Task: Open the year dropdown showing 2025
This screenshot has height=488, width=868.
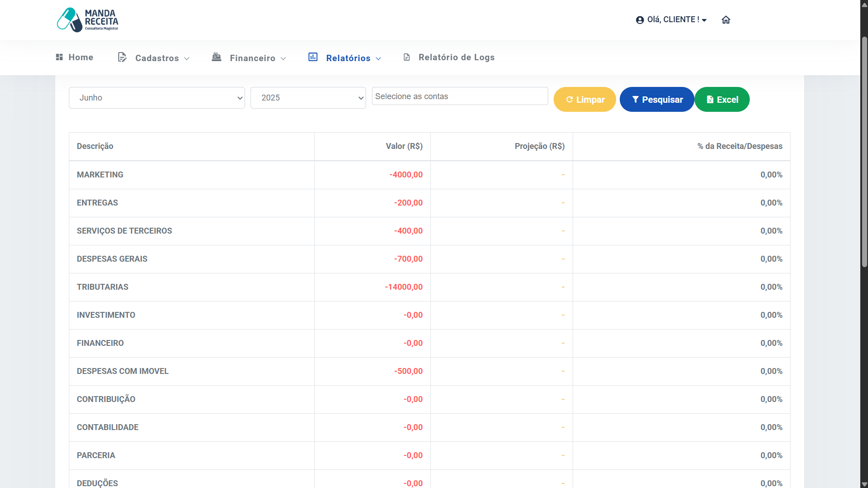Action: tap(308, 98)
